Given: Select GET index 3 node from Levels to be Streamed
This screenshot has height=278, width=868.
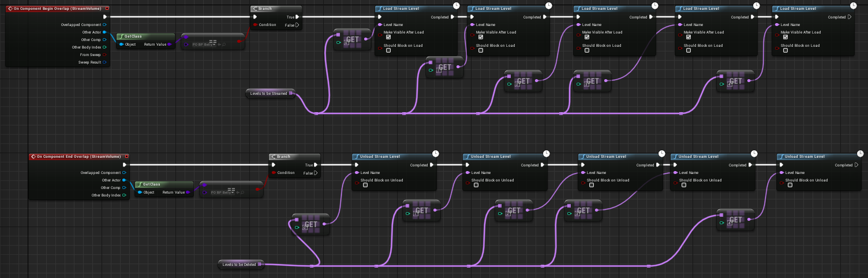Looking at the screenshot, I should point(593,81).
